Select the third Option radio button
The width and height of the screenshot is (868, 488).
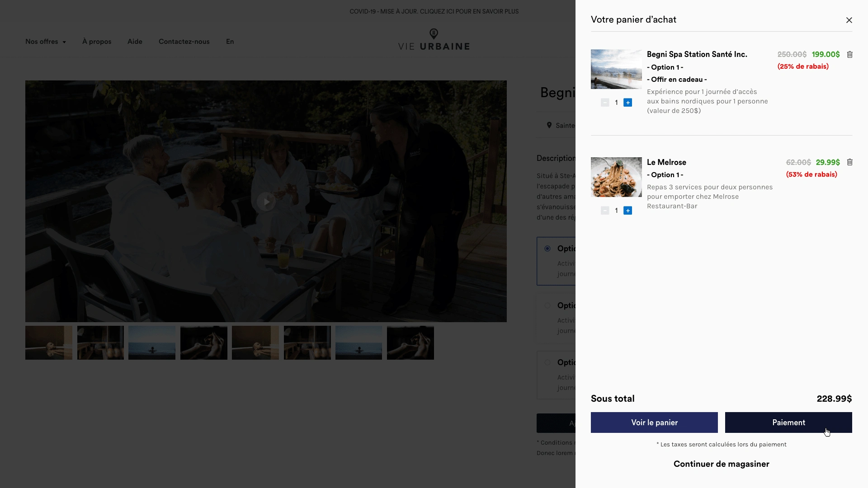(547, 362)
